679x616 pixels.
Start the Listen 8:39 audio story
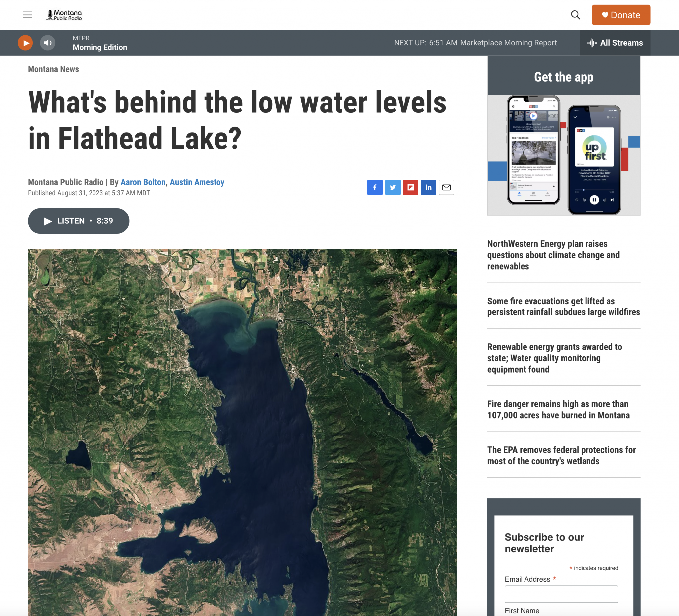click(79, 221)
